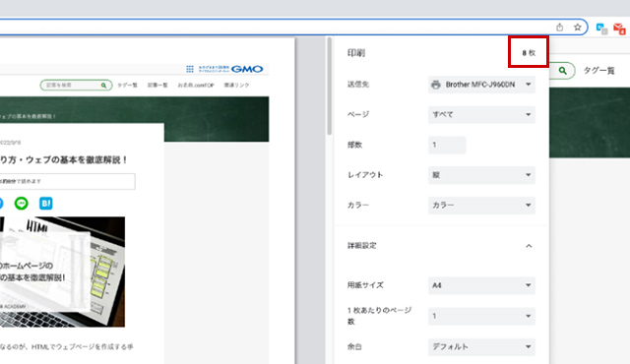Open the ページ dropdown showing すべて
Screen dimensions: 630x364
click(x=481, y=115)
